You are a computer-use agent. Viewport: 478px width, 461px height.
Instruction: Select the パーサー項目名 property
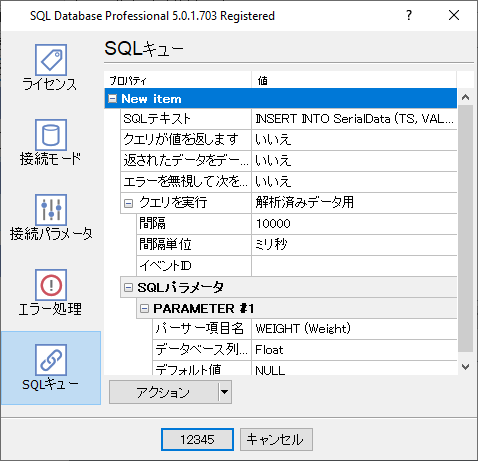click(202, 329)
